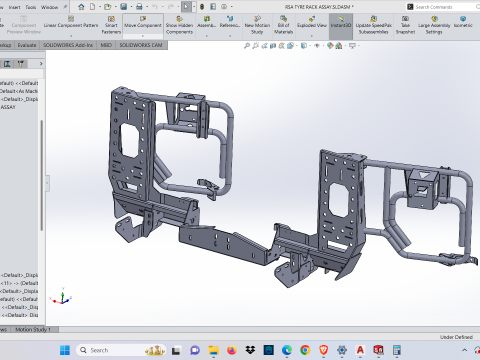Click the filter funnel icon in panel
Screen dimensions: 480x360
pyautogui.click(x=21, y=64)
